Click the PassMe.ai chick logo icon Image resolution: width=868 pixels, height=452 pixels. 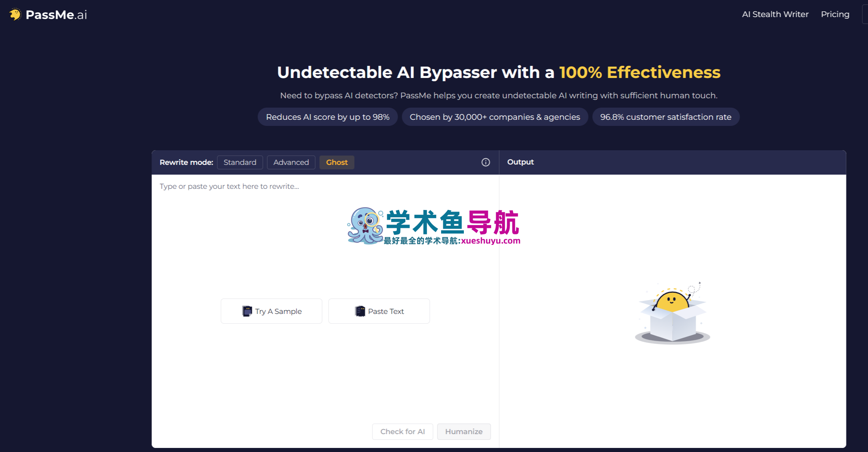coord(15,15)
